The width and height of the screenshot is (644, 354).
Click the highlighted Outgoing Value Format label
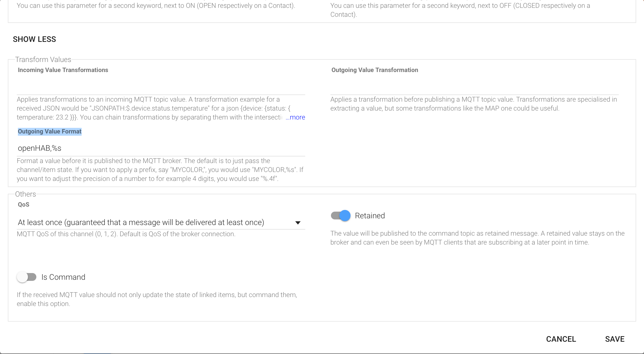(x=50, y=131)
